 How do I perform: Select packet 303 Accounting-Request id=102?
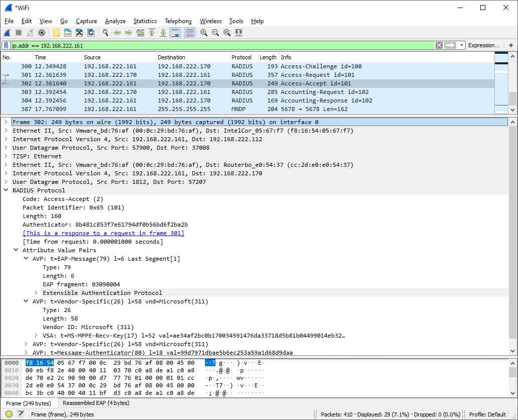[x=247, y=92]
